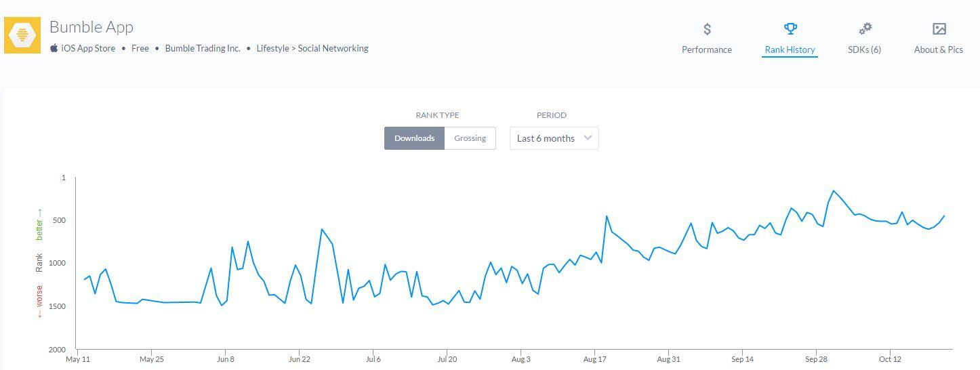This screenshot has height=370, width=980.
Task: Click the green 'better' axis label
Action: point(39,224)
